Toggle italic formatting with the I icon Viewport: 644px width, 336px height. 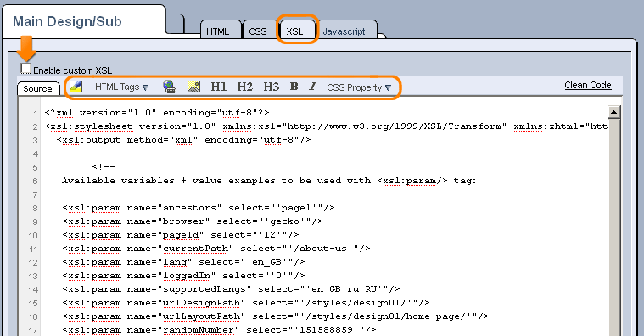pos(312,87)
